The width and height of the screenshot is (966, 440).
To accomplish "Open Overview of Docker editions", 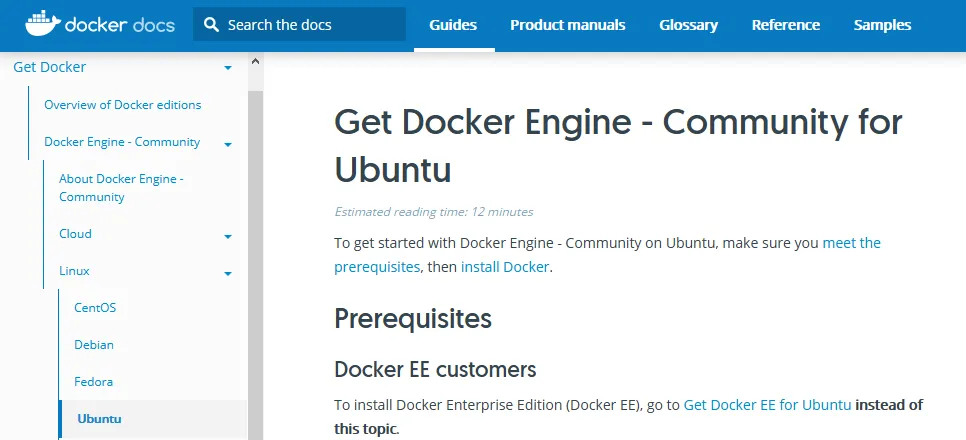I will coord(122,105).
